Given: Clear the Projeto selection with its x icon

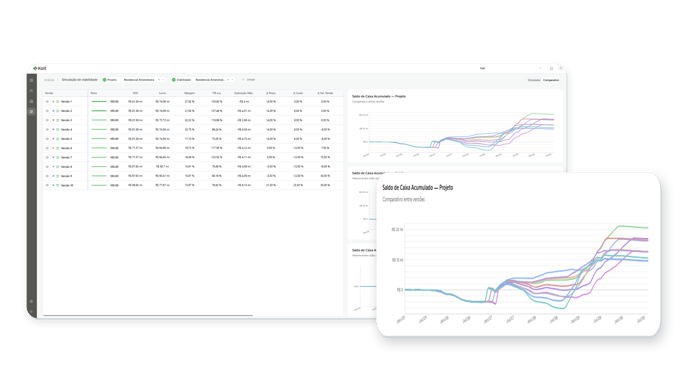Looking at the screenshot, I should [159, 80].
